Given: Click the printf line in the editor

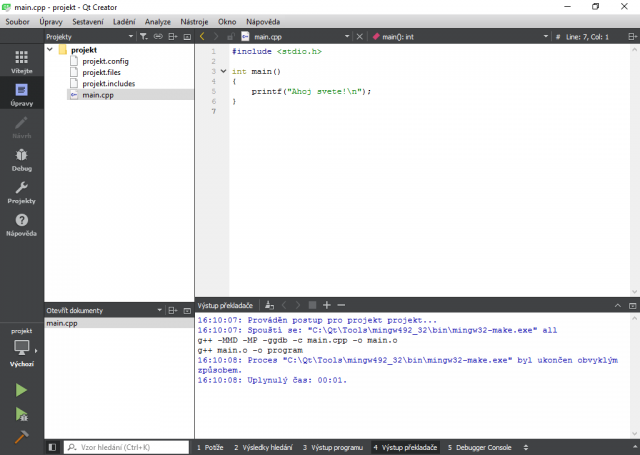Looking at the screenshot, I should click(311, 91).
